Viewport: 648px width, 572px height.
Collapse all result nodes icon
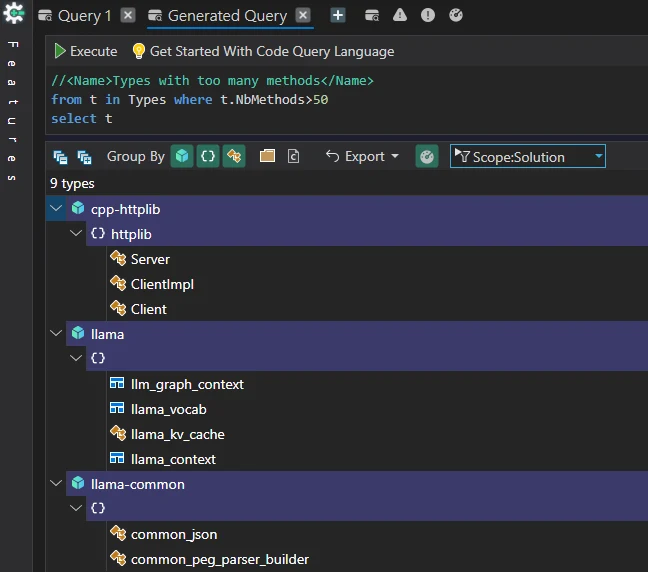[60, 157]
